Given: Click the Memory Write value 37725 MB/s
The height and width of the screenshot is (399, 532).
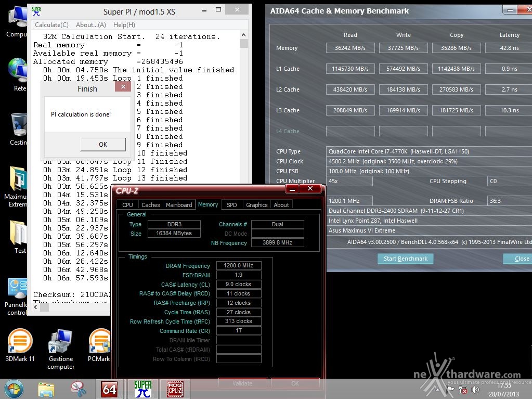Looking at the screenshot, I should point(403,48).
